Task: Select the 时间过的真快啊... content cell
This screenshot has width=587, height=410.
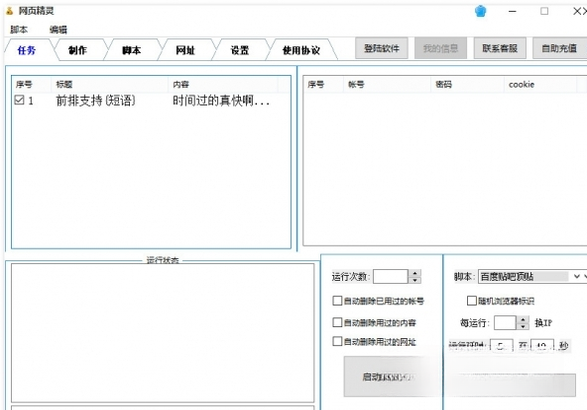Action: pos(221,100)
